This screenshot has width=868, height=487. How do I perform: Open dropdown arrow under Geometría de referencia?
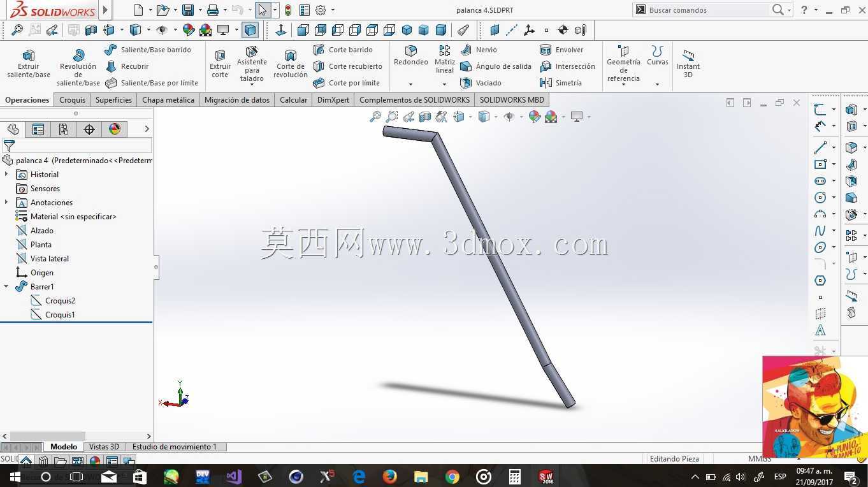(x=623, y=85)
